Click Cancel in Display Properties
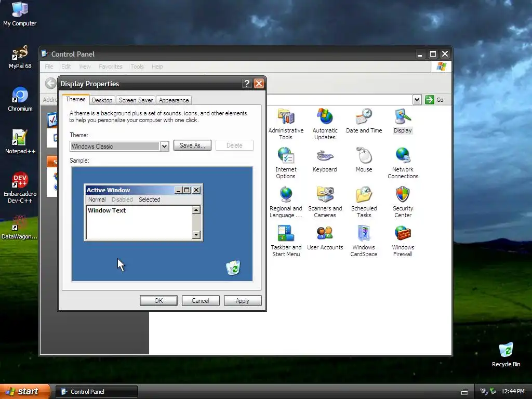The width and height of the screenshot is (532, 399). coord(201,301)
